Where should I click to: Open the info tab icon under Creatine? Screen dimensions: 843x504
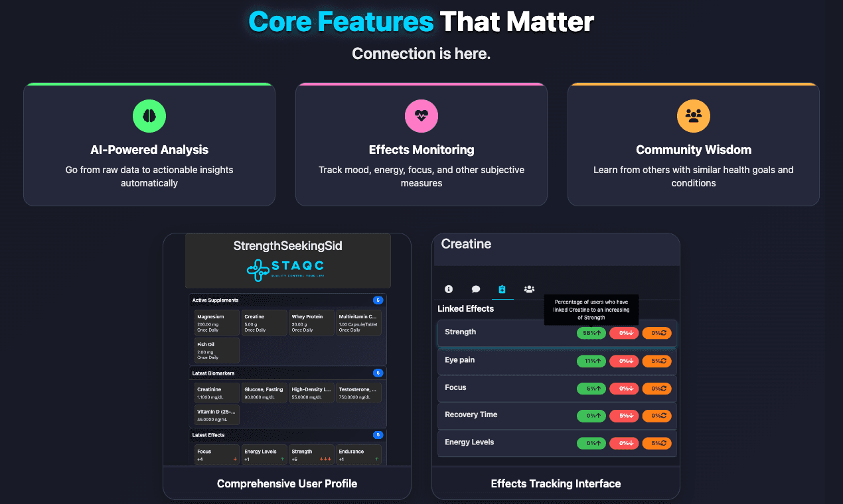click(x=449, y=289)
